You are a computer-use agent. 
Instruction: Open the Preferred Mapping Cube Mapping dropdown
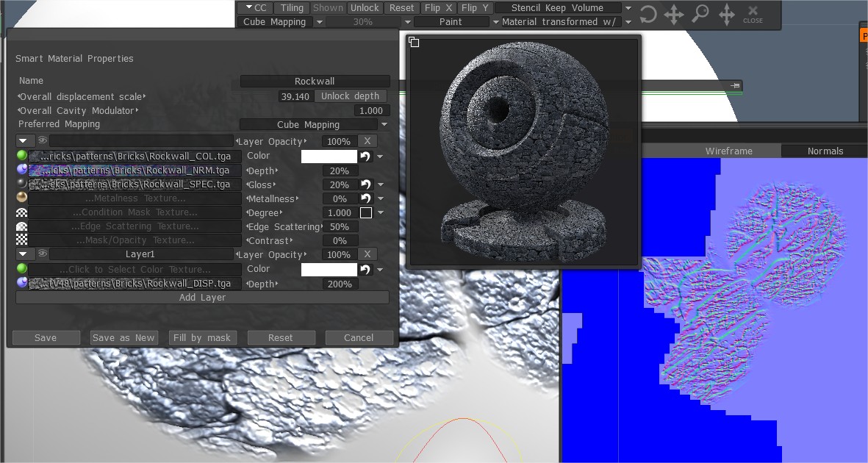point(312,124)
